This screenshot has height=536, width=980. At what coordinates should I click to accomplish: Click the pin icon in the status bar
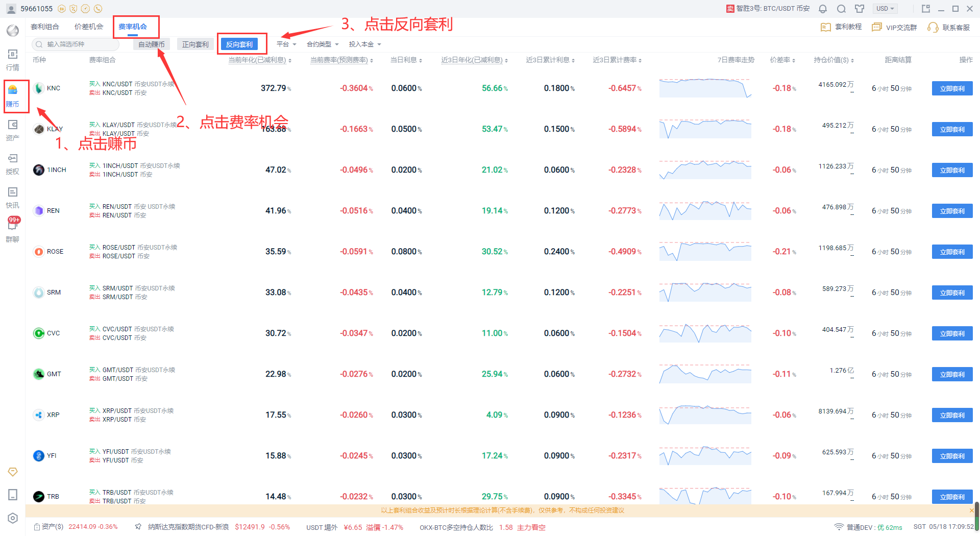138,527
